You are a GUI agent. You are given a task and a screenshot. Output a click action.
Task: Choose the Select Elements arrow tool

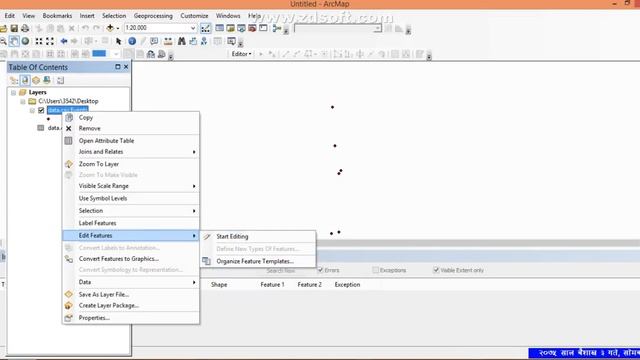tap(119, 41)
